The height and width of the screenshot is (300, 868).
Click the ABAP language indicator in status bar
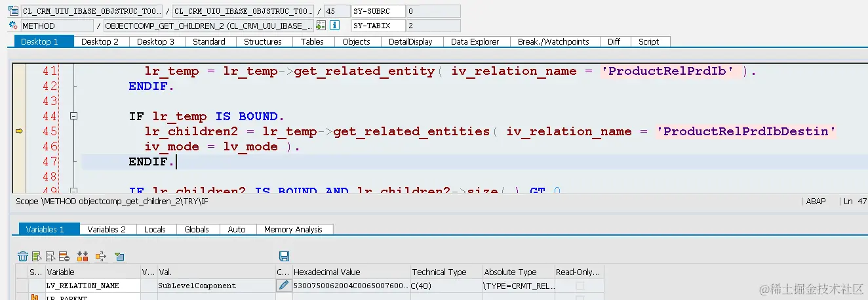(816, 202)
